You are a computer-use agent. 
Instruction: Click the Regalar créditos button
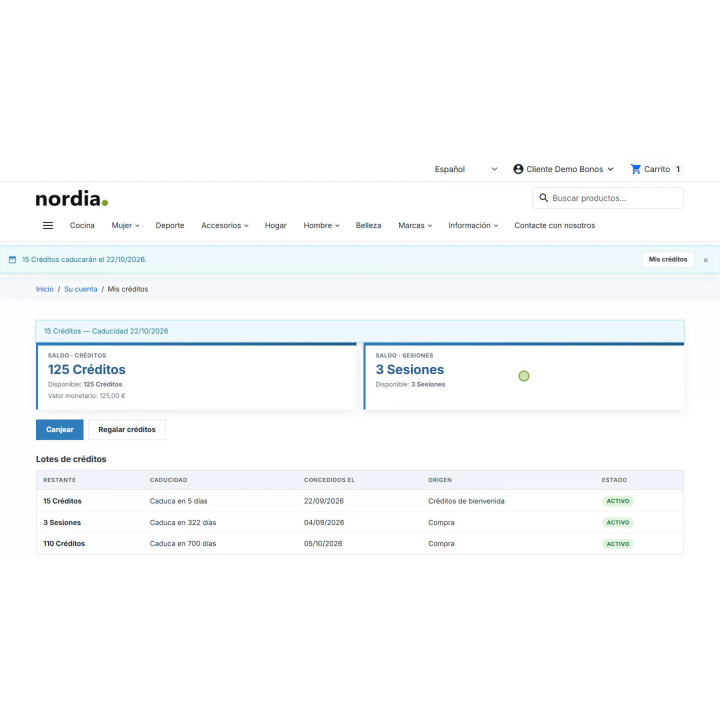click(x=127, y=429)
